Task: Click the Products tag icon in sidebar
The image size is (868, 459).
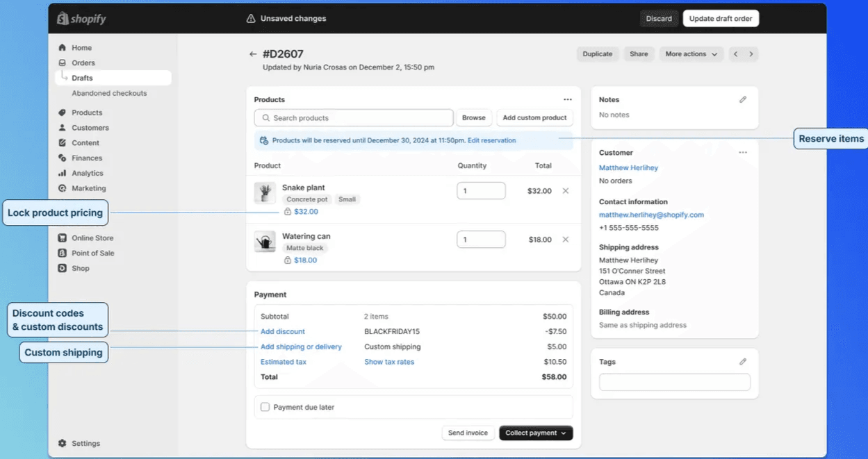Action: pyautogui.click(x=63, y=112)
